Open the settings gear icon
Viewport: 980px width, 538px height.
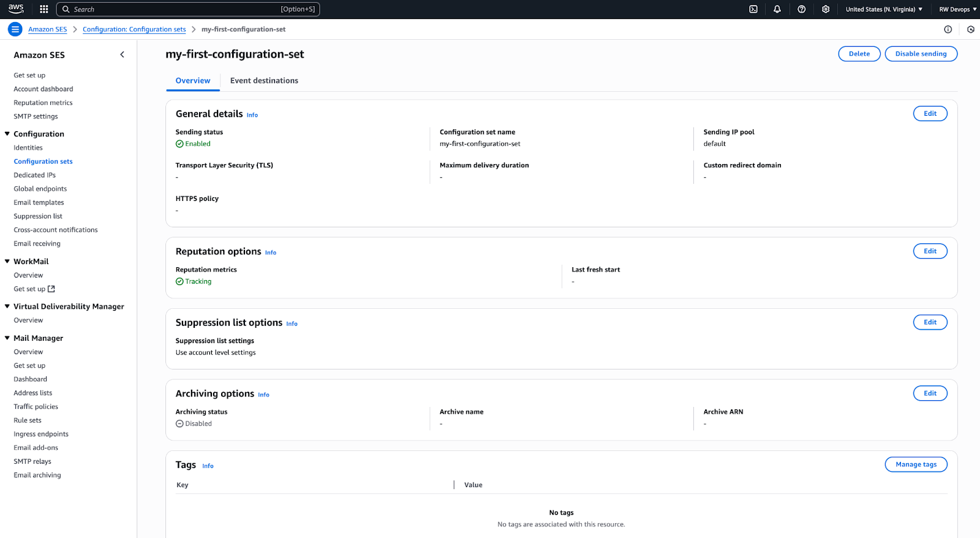(826, 9)
